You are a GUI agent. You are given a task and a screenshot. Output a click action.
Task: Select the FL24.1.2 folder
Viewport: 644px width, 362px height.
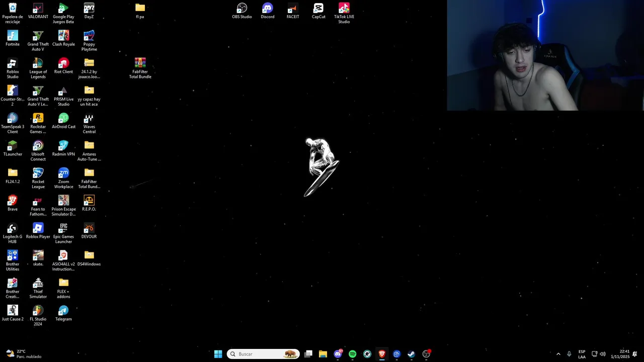coord(13,175)
